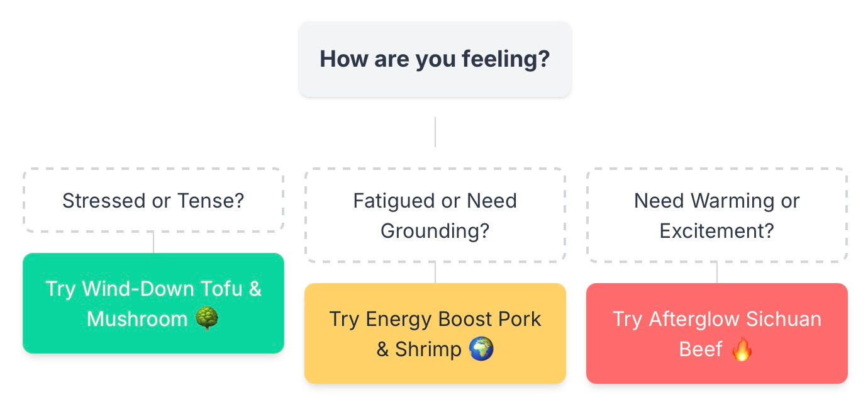Click the tree emoji on the green card
Viewport: 868px width, 409px height.
point(207,319)
